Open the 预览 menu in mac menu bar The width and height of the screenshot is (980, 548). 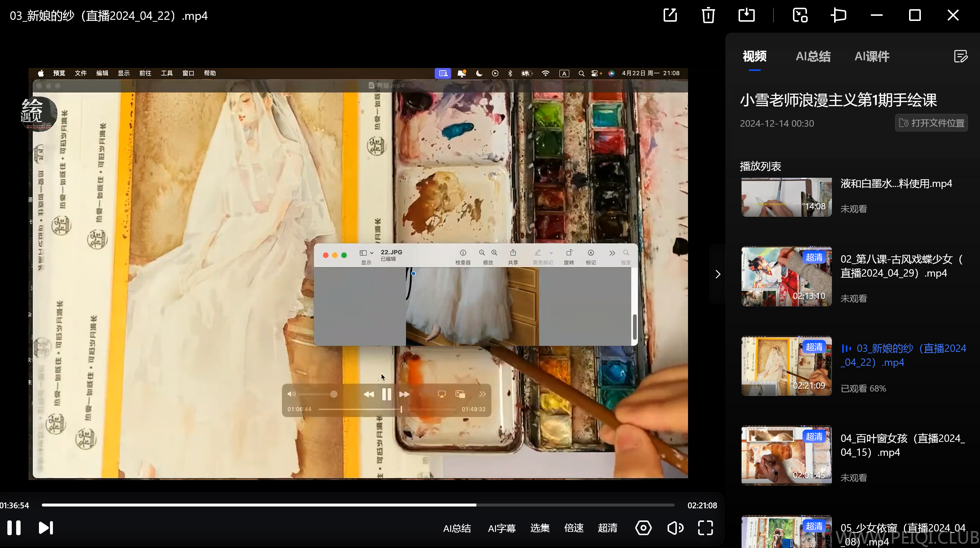pos(59,73)
